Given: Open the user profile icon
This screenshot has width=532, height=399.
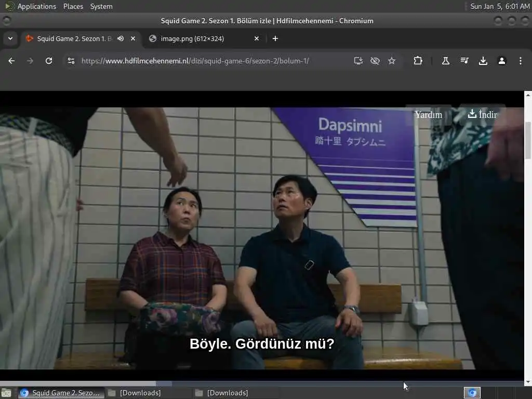Looking at the screenshot, I should click(x=502, y=61).
